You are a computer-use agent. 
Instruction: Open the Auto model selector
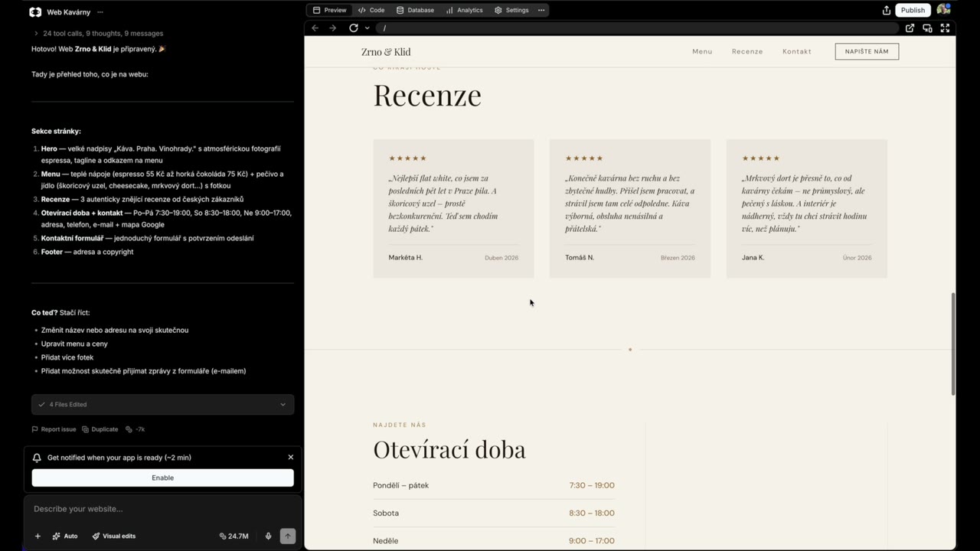65,536
